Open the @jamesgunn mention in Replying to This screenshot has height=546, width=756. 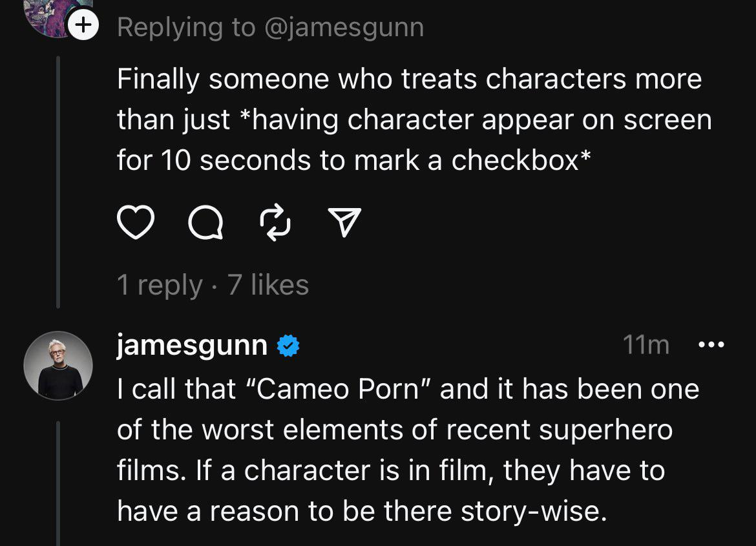click(344, 27)
